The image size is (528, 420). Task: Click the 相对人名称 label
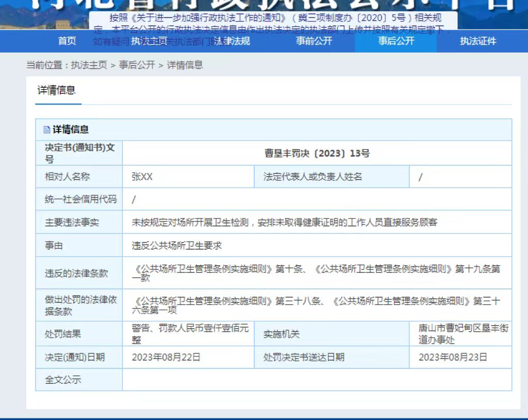click(x=68, y=176)
